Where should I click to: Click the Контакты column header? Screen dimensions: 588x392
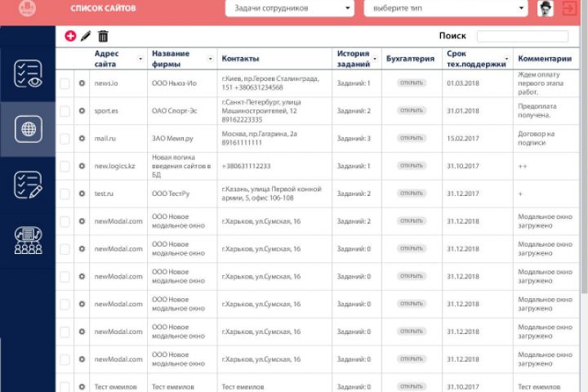pyautogui.click(x=240, y=59)
